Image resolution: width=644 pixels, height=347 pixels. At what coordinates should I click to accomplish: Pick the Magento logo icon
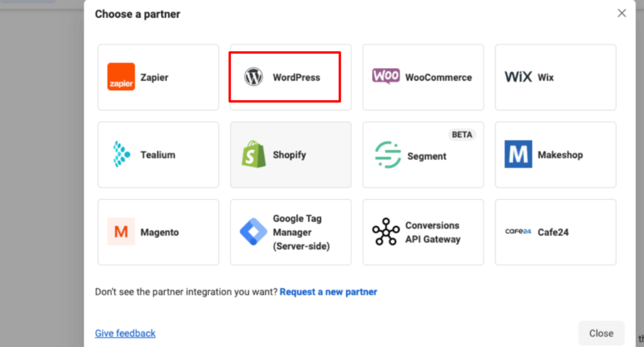click(121, 232)
